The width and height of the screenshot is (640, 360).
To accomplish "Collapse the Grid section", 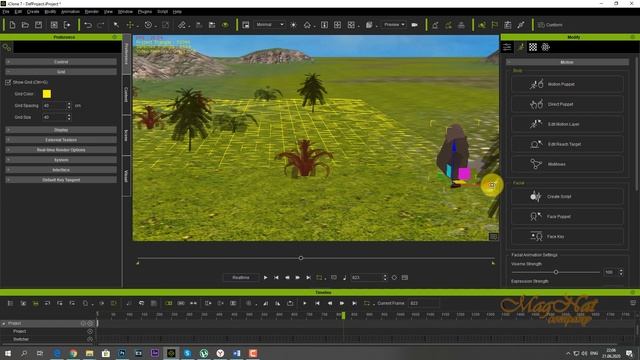I will pyautogui.click(x=61, y=72).
